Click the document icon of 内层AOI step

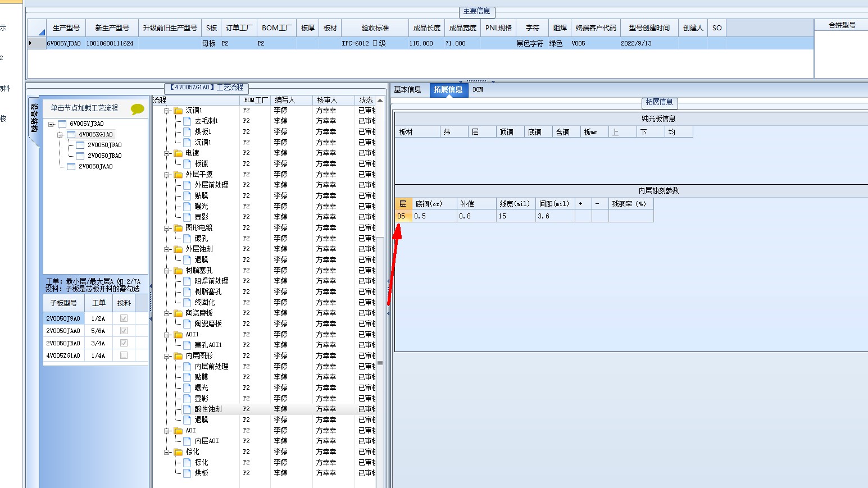pyautogui.click(x=187, y=441)
